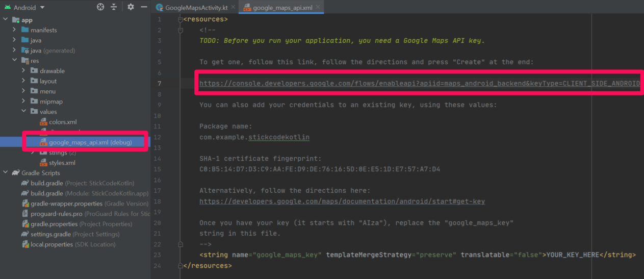This screenshot has width=644, height=279.
Task: Click the drawable folder icon
Action: tap(34, 71)
